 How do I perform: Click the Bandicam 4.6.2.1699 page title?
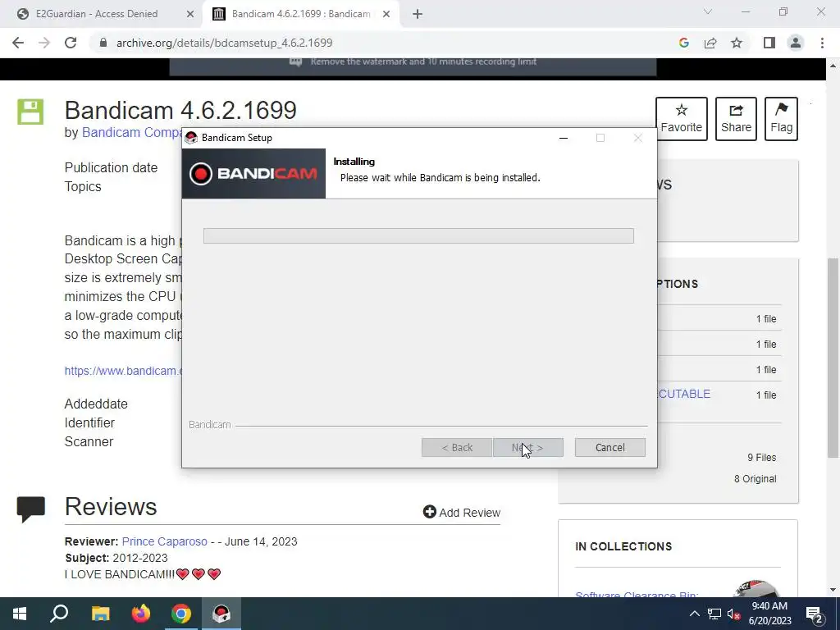pyautogui.click(x=180, y=111)
